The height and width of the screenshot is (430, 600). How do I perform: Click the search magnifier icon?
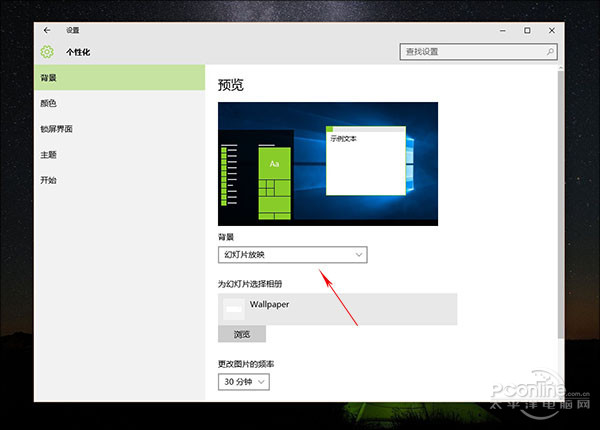pos(550,52)
